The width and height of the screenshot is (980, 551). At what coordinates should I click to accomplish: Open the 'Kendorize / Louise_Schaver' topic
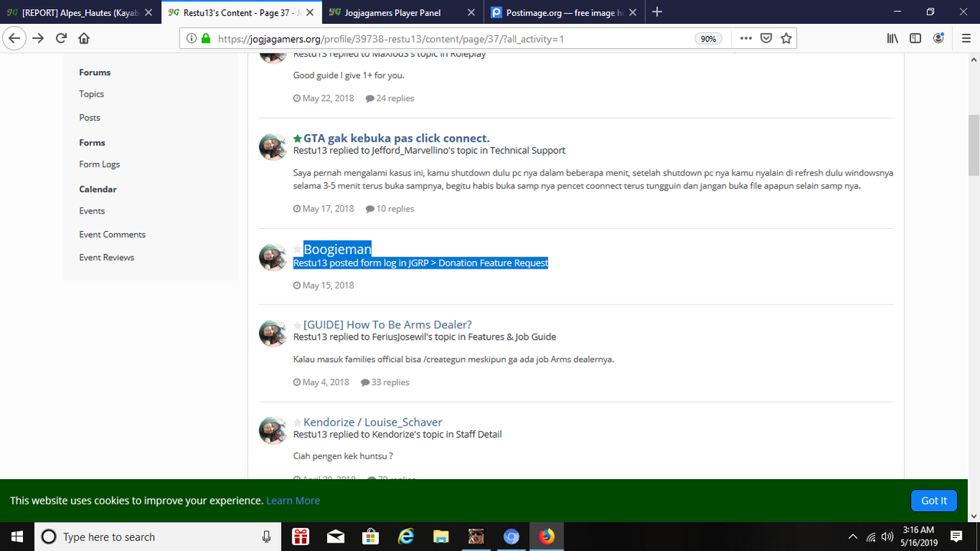click(x=373, y=422)
